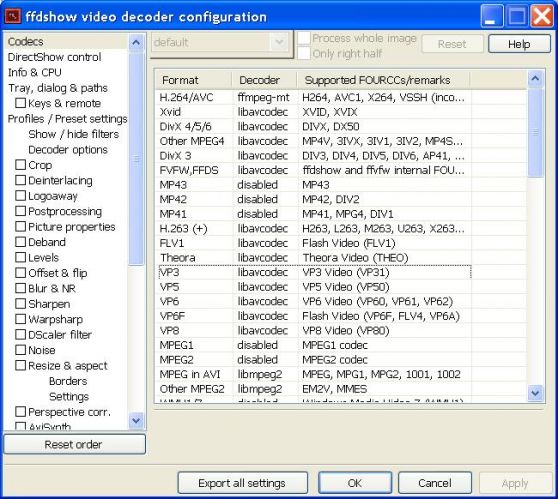Screen dimensions: 558x499
Task: Select the FVFW,FFDS format row
Action: point(315,170)
